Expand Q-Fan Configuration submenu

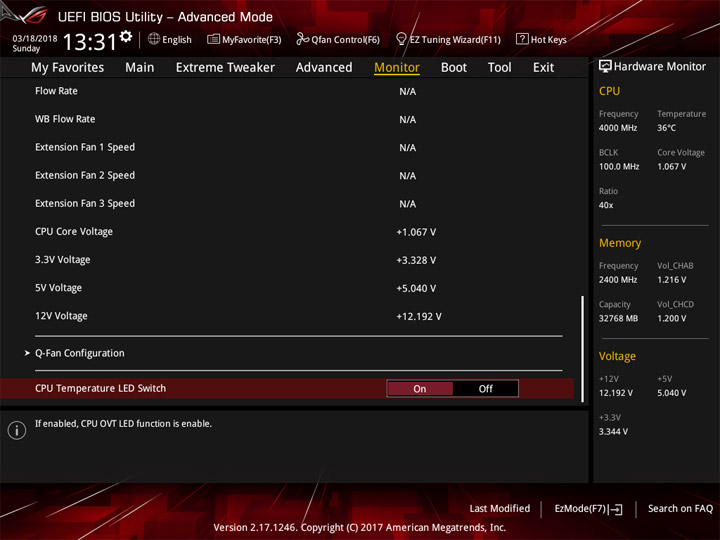coord(27,353)
